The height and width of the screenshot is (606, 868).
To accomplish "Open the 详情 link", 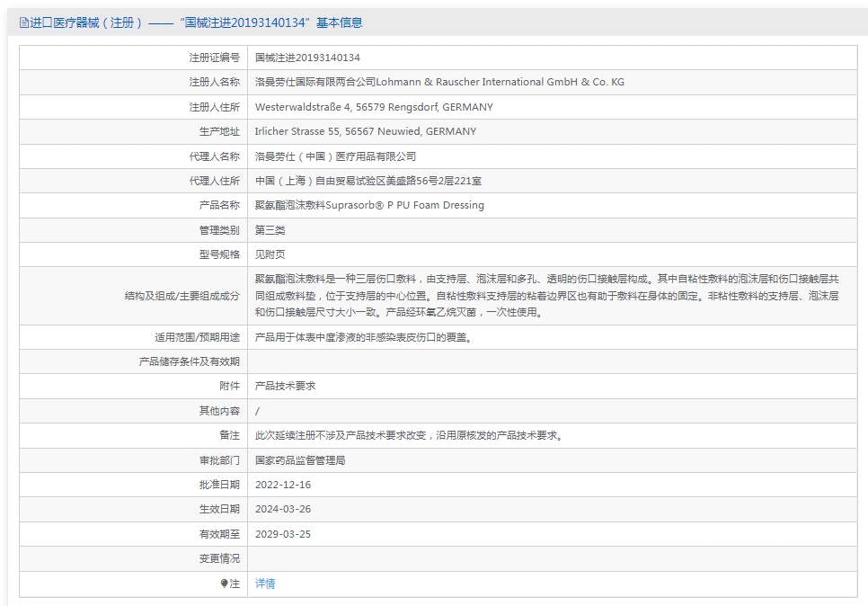I will tap(264, 584).
